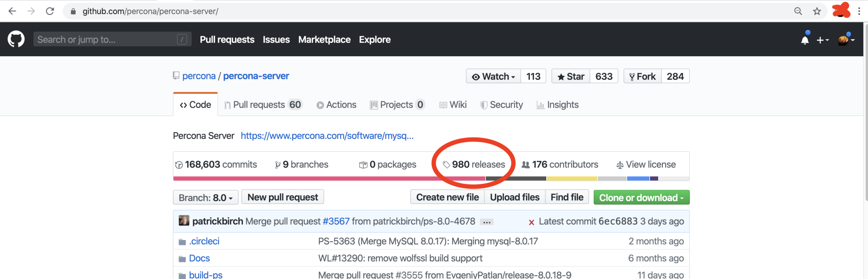868x279 pixels.
Task: Open the Branch: 8.0 selector dropdown
Action: (205, 197)
